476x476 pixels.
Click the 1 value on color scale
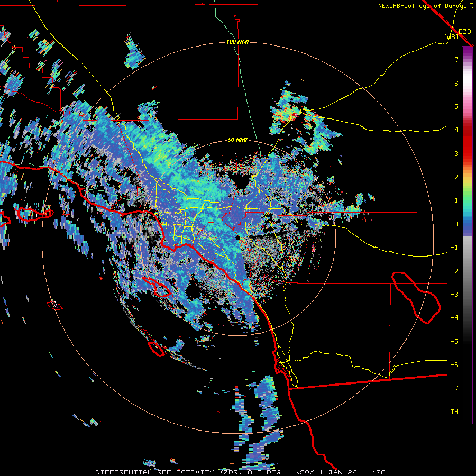click(x=456, y=200)
